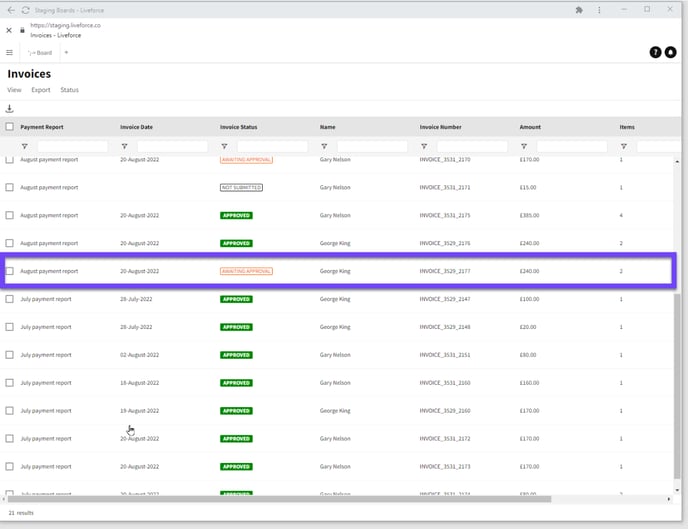Image resolution: width=688 pixels, height=529 pixels.
Task: Sort by the Invoice Date column header
Action: 136,127
